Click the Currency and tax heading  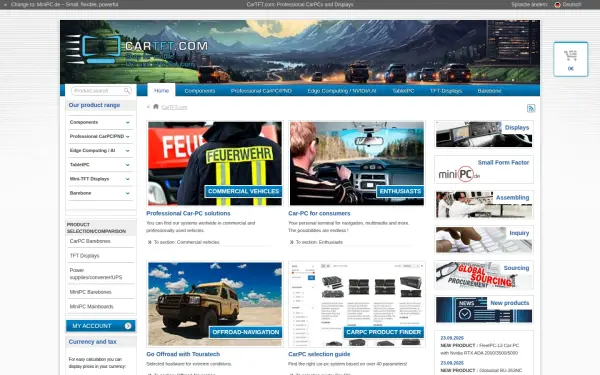click(x=92, y=342)
